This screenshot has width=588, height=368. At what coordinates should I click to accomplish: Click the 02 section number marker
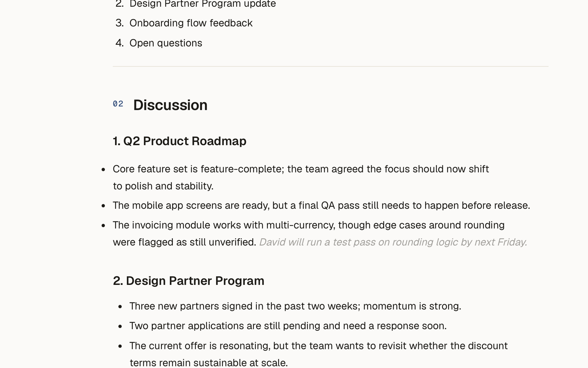[118, 104]
